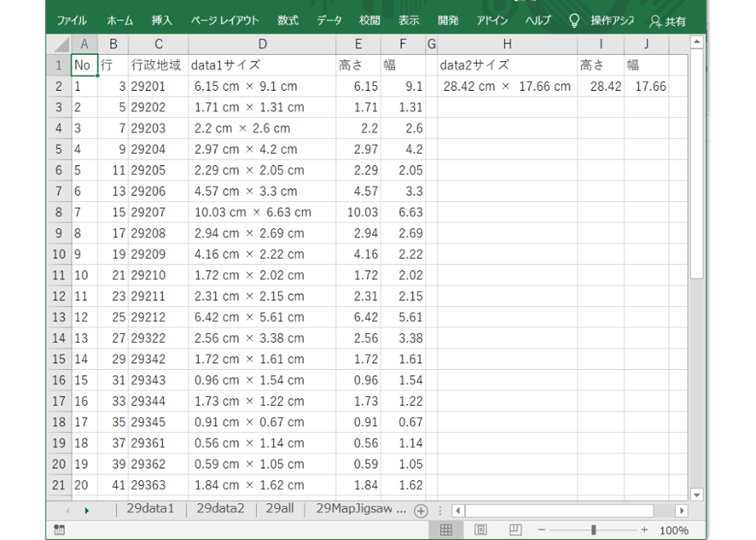Click the 操作アシスト search field
The height and width of the screenshot is (540, 756).
(x=612, y=20)
